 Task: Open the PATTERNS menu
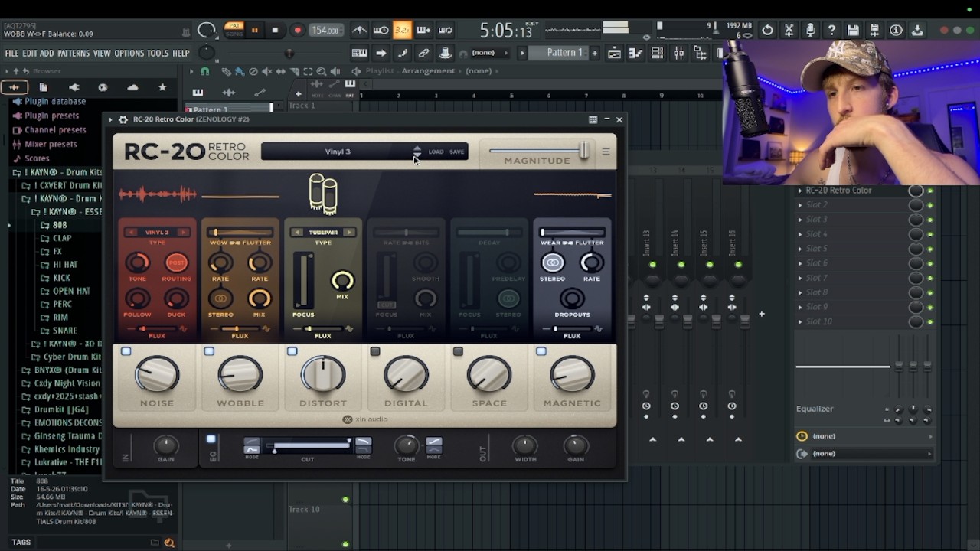[73, 54]
